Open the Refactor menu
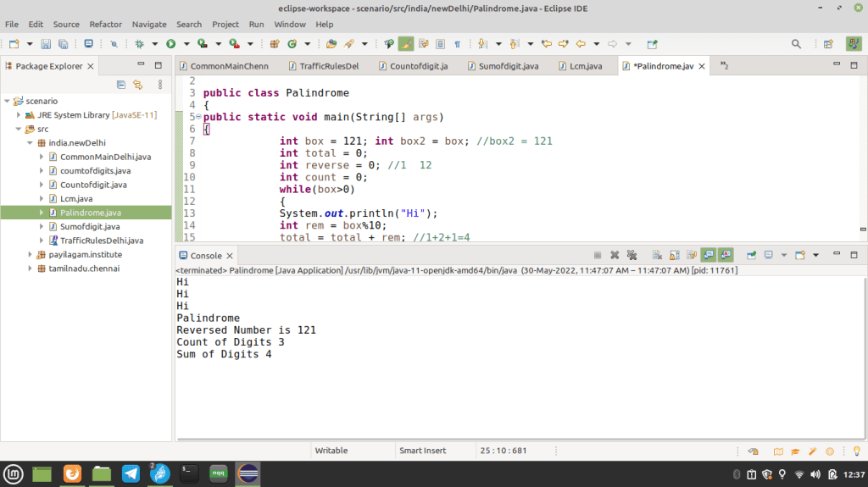 click(105, 25)
